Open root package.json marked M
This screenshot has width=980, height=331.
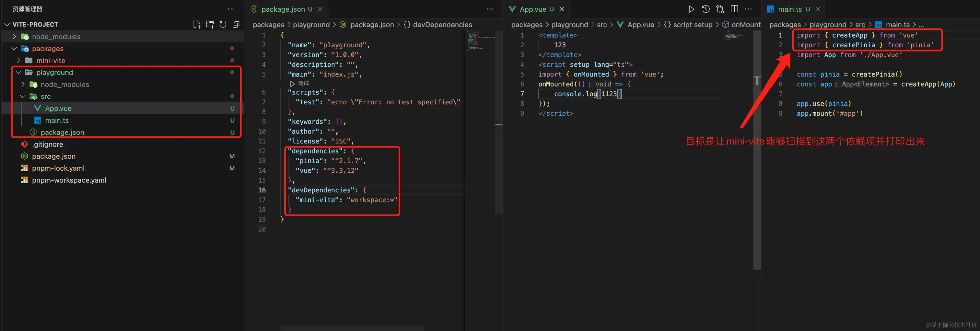[122, 156]
